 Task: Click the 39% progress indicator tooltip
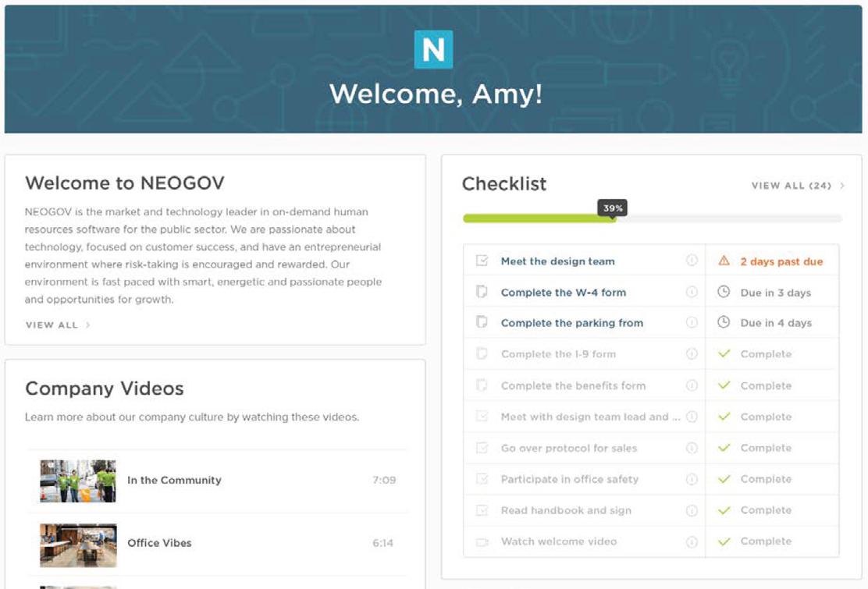pos(612,208)
